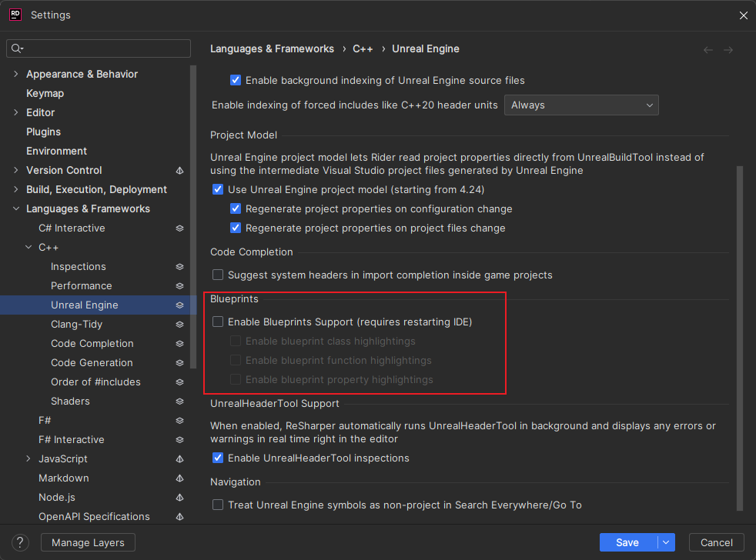Screen dimensions: 756x560
Task: Click the layer icon beside Inspections
Action: point(180,267)
